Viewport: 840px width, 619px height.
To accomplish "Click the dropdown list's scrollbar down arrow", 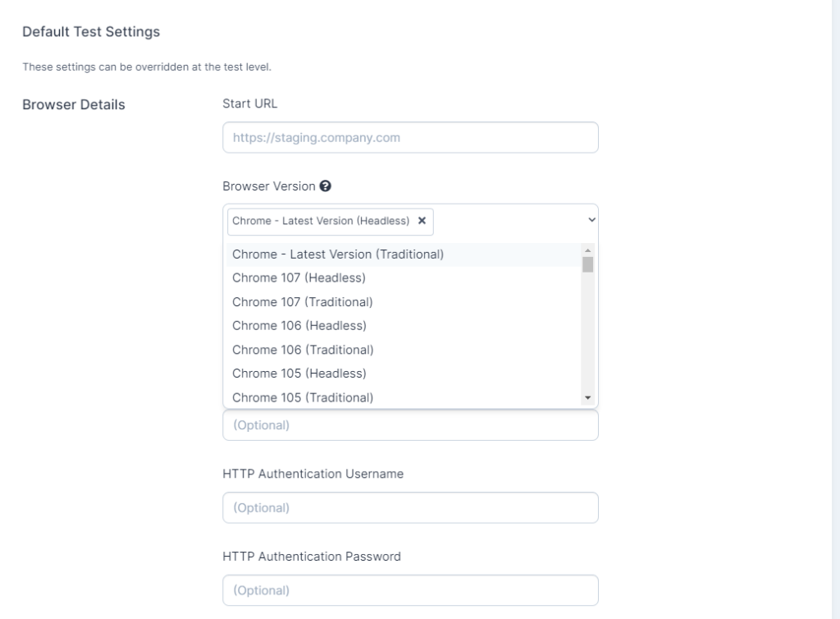I will (587, 398).
